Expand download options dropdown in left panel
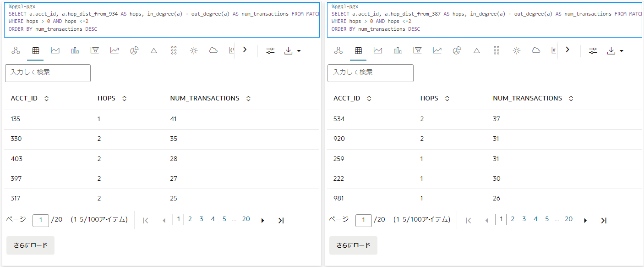This screenshot has width=644, height=267. (x=292, y=50)
